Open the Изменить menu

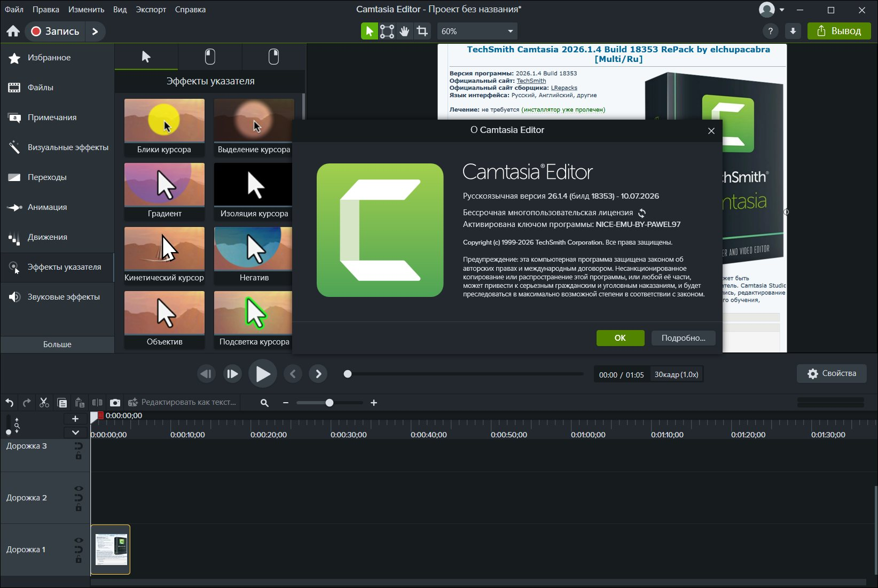coord(86,10)
